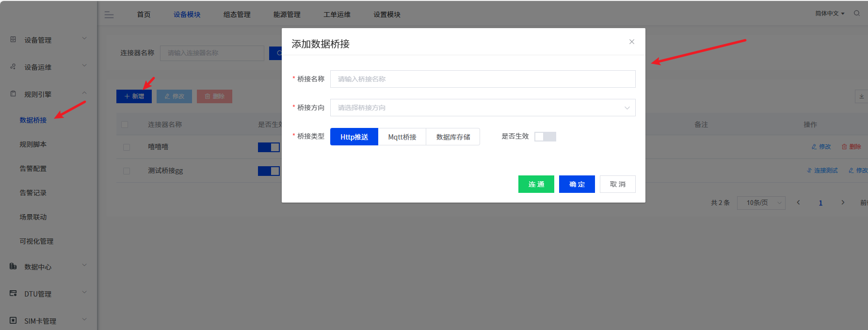Image resolution: width=868 pixels, height=330 pixels.
Task: Click the 备注 column header
Action: click(701, 125)
